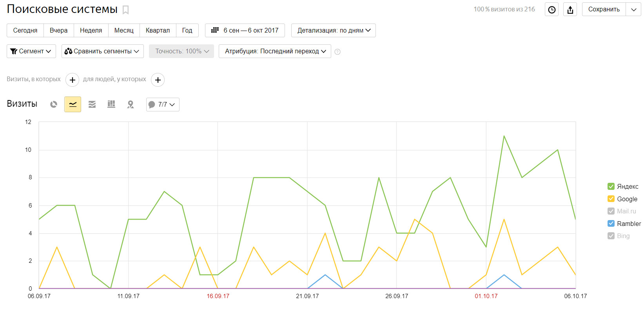The width and height of the screenshot is (644, 315).
Task: Click the Визиты chart heading
Action: click(x=22, y=104)
